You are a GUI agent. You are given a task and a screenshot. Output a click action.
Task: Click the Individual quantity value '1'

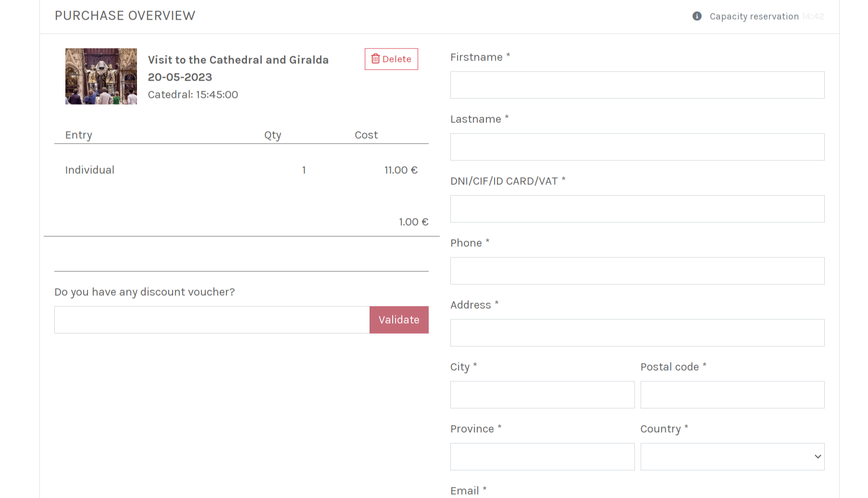point(304,170)
